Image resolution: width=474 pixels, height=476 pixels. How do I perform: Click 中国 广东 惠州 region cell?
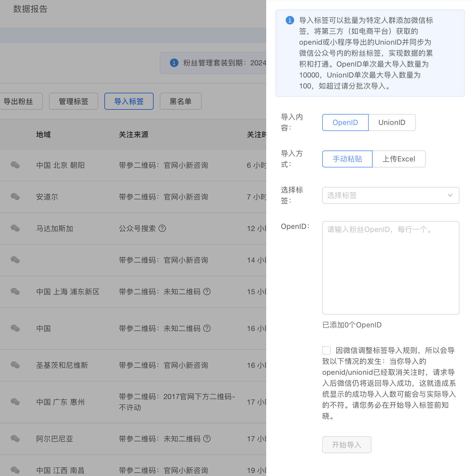61,402
